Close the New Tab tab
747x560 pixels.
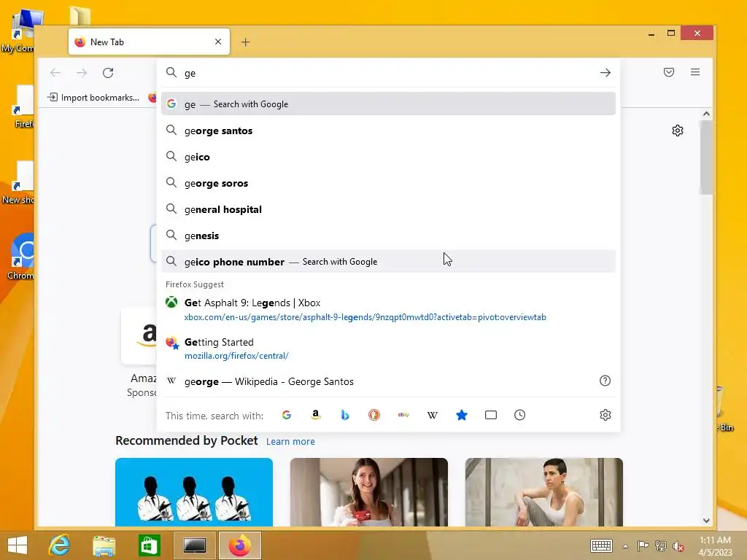[218, 42]
